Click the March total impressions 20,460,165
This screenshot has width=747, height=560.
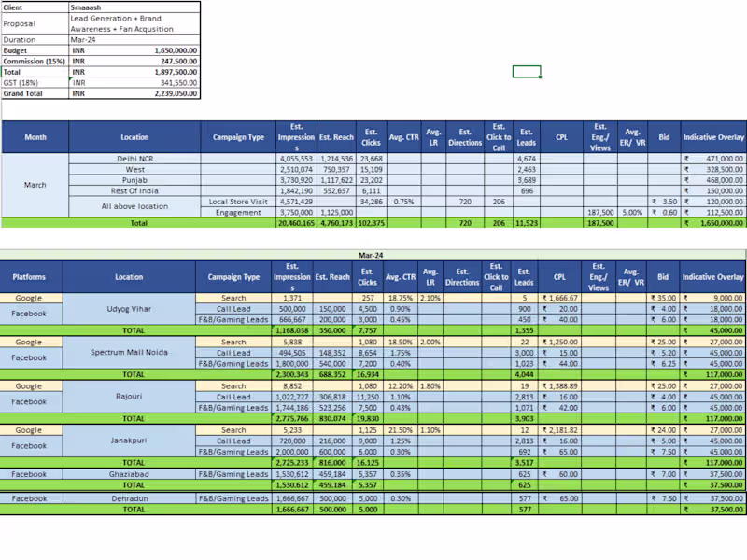point(295,223)
